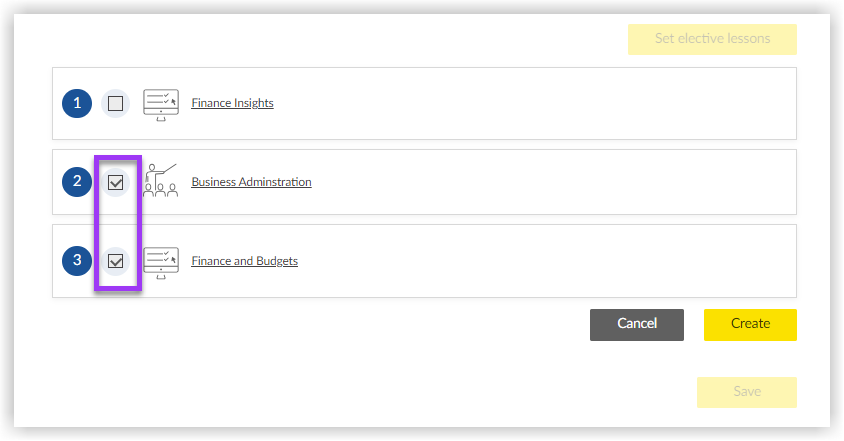Screen dimensions: 844x441
Task: Click the Business Adminstration classroom presenter icon
Action: [160, 180]
